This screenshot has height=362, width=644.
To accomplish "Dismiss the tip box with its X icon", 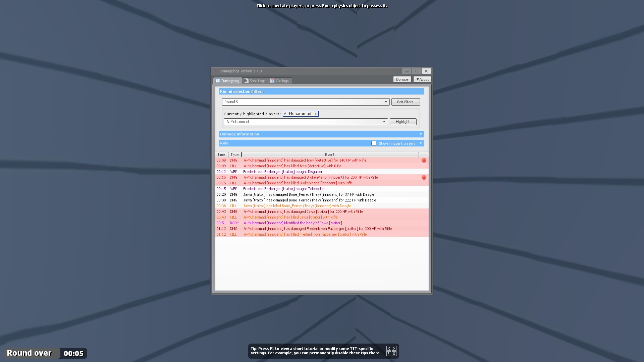I will pyautogui.click(x=394, y=354).
